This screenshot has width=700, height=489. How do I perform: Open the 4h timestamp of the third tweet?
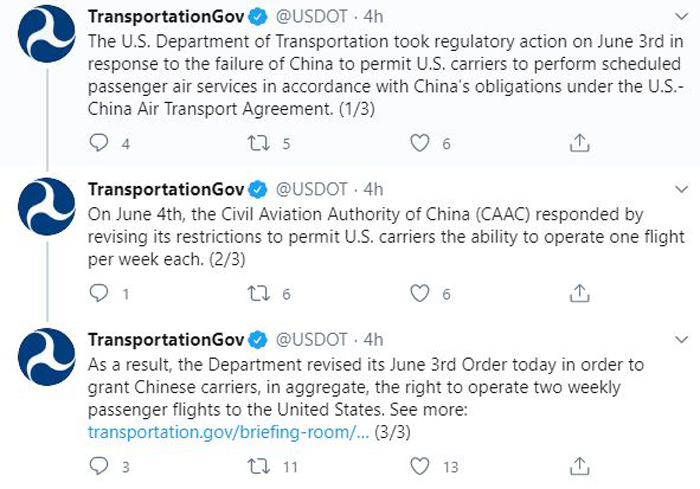(x=373, y=340)
